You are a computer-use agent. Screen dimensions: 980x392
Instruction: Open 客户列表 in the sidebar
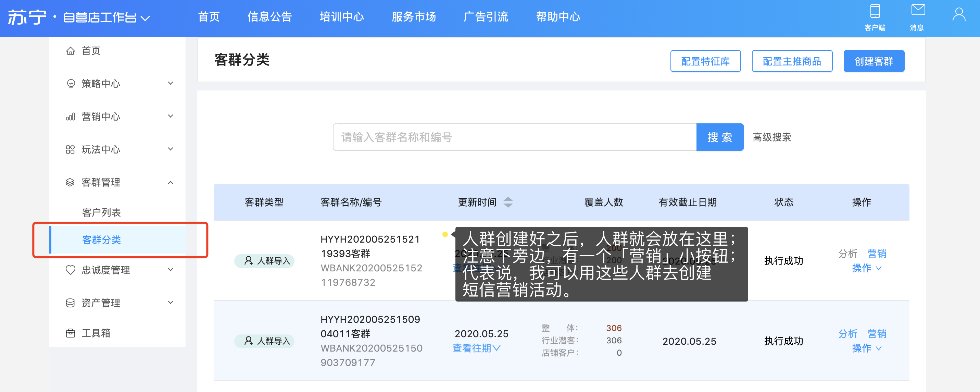pos(102,212)
